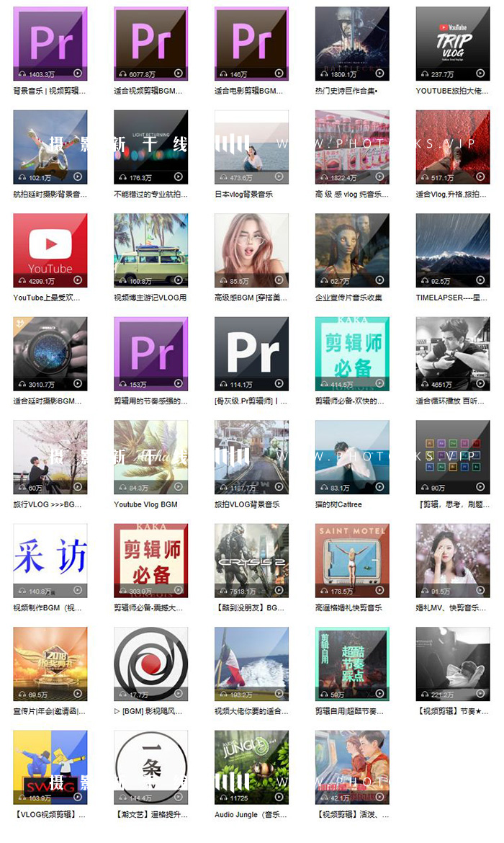The image size is (504, 843).
Task: Open 剪辑师必备-欢快的 teal cover thumbnail
Action: tap(352, 354)
